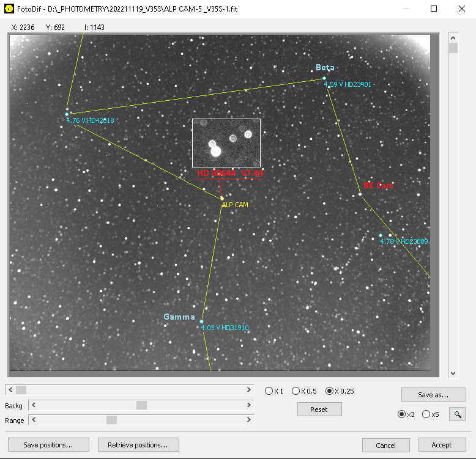This screenshot has width=476, height=459.
Task: Click the Beta star marker
Action: (324, 78)
